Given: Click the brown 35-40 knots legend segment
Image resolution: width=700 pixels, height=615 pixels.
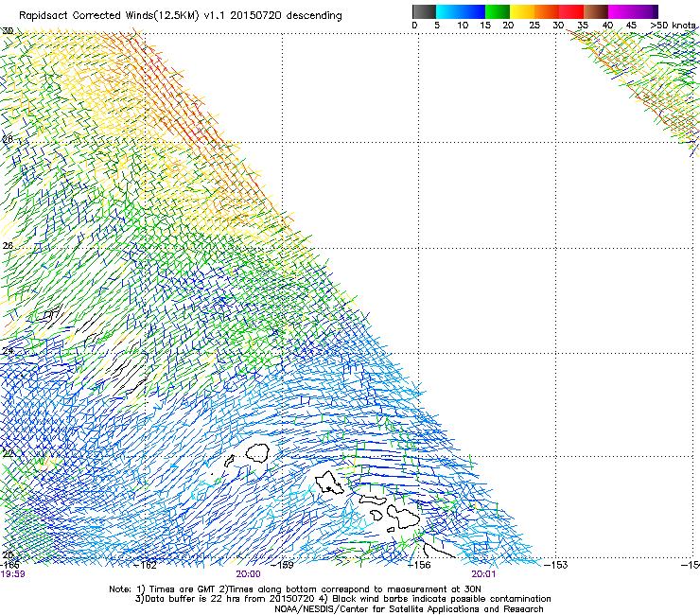Looking at the screenshot, I should pyautogui.click(x=596, y=11).
